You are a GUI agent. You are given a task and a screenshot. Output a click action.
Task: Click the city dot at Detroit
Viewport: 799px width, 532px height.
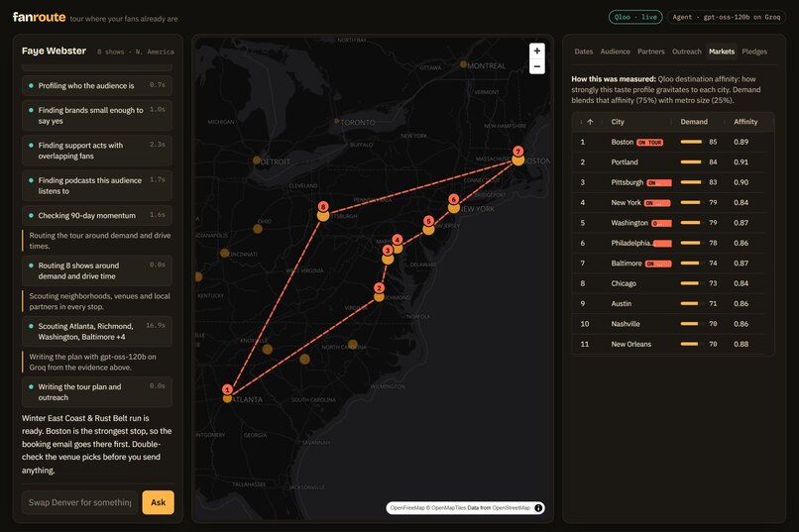pos(257,160)
